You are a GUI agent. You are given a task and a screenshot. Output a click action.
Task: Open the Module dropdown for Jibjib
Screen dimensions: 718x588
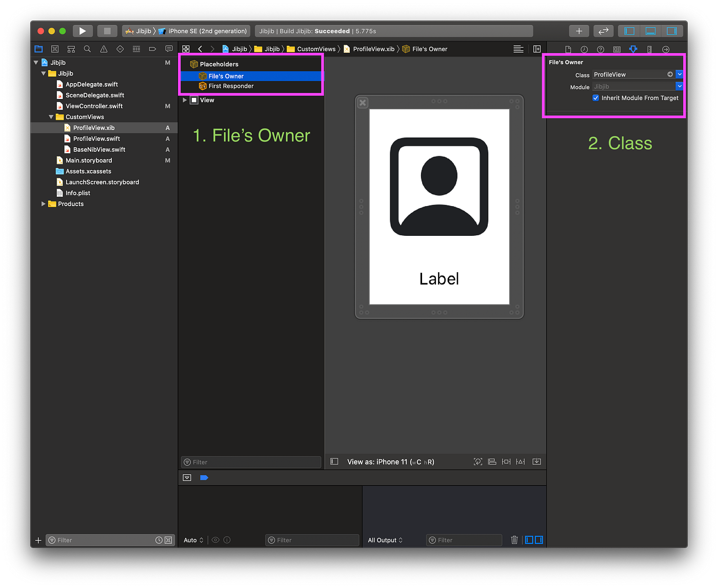coord(679,86)
